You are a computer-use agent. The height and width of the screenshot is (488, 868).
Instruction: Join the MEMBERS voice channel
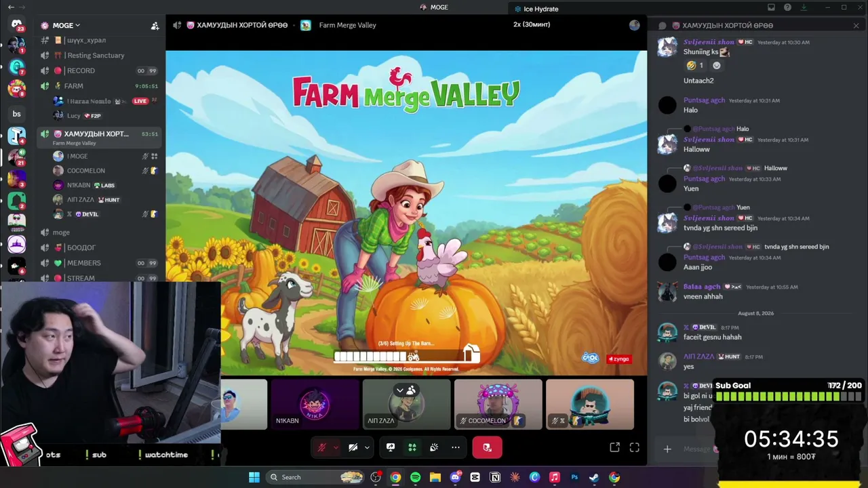click(x=100, y=263)
